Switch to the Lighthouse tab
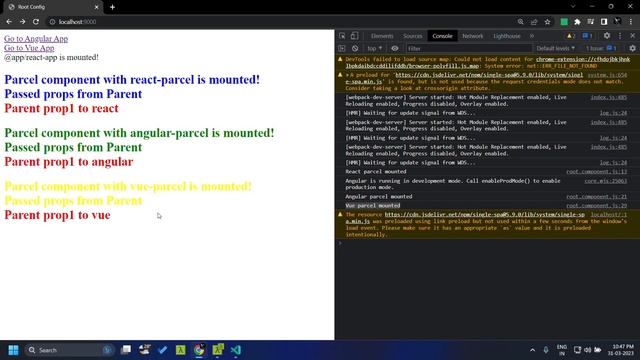This screenshot has height=360, width=640. pyautogui.click(x=507, y=36)
